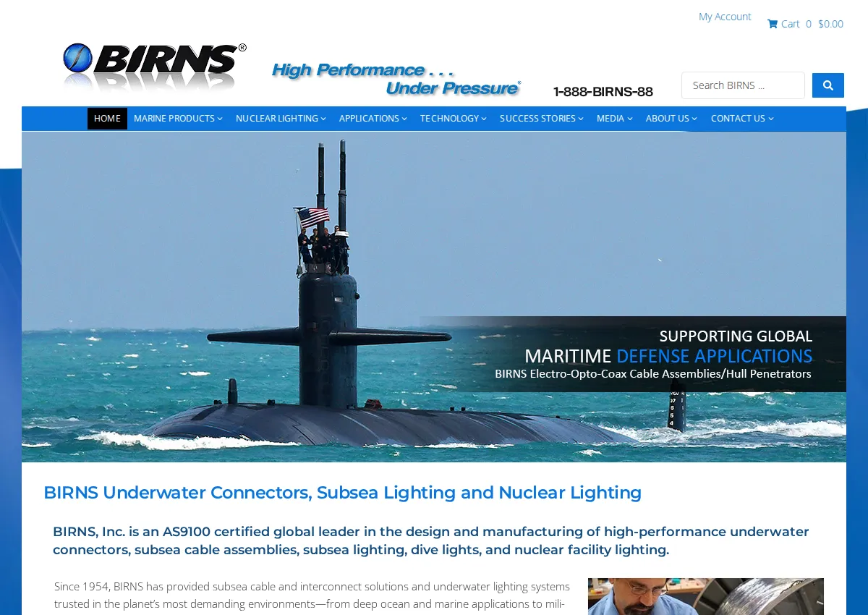The image size is (868, 615).
Task: Go to the HOME menu item
Action: (107, 119)
